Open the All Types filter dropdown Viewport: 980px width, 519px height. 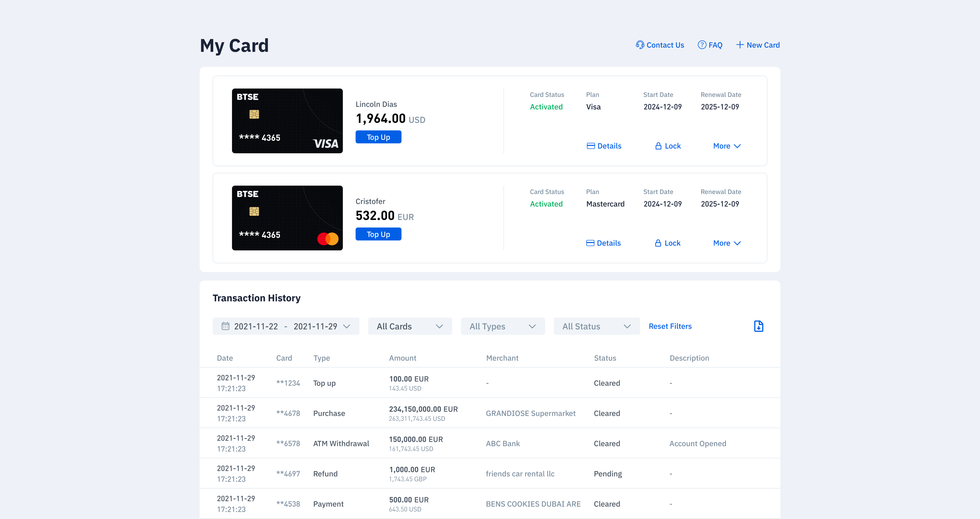tap(503, 326)
